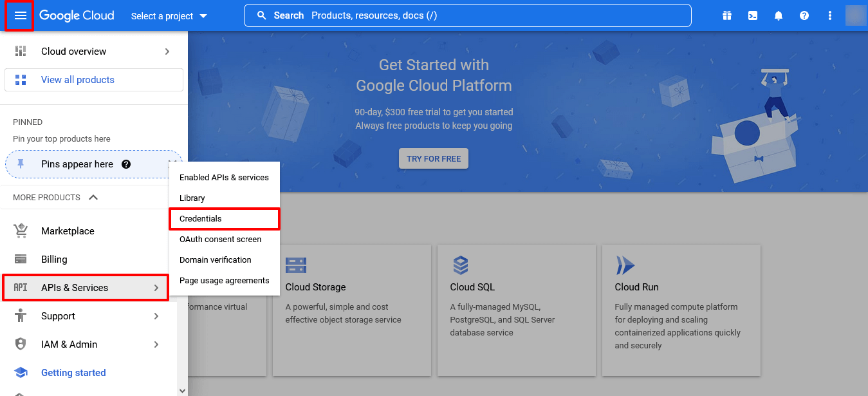Click the help icon beside Pins appear here
868x396 pixels.
(x=126, y=164)
